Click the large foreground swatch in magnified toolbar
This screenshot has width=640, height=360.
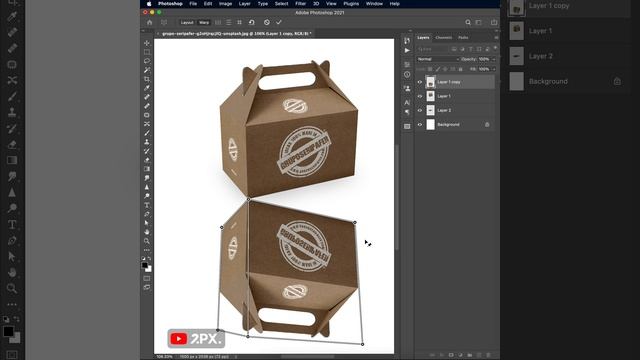click(8, 331)
